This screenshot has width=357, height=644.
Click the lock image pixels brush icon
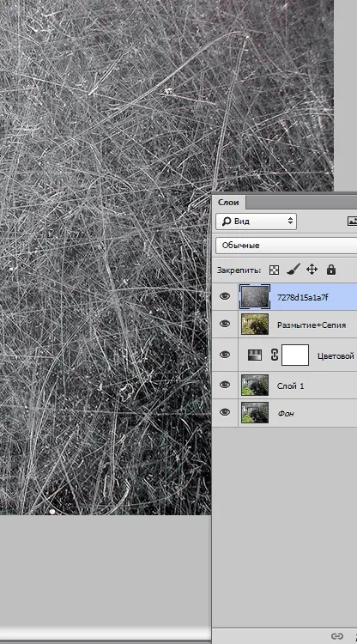click(293, 270)
